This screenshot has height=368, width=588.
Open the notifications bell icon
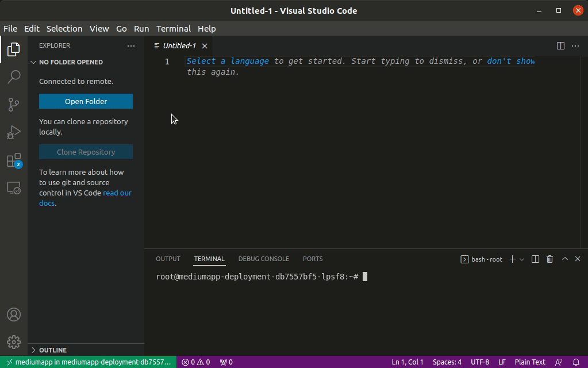pos(576,362)
